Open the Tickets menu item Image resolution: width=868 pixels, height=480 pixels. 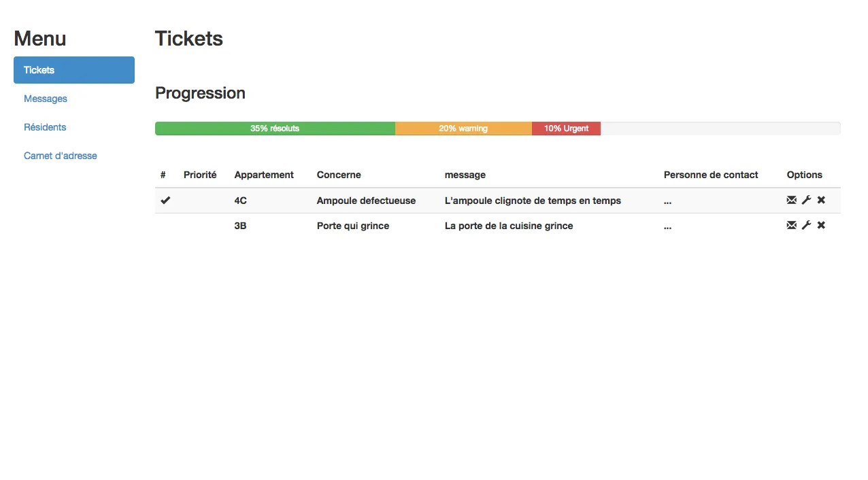74,70
